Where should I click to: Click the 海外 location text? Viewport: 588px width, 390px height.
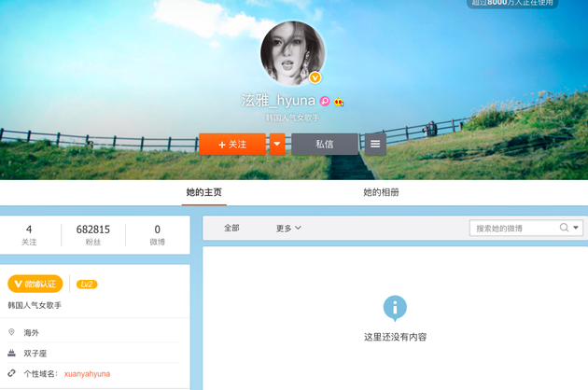click(x=31, y=333)
